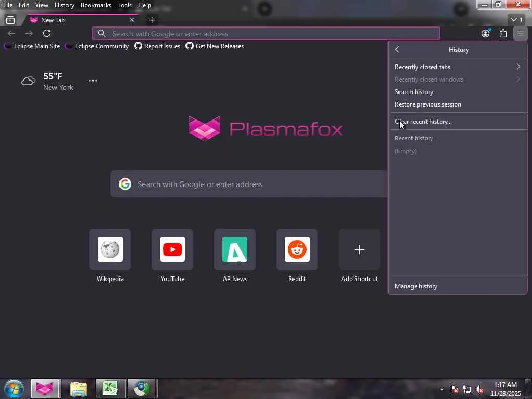Open the globe application on taskbar
The height and width of the screenshot is (399, 532).
tap(141, 389)
